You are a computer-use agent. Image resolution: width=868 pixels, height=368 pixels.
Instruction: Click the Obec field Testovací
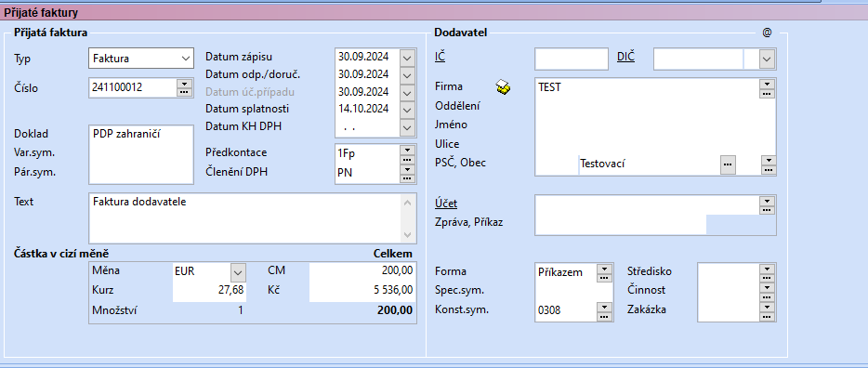(x=649, y=164)
